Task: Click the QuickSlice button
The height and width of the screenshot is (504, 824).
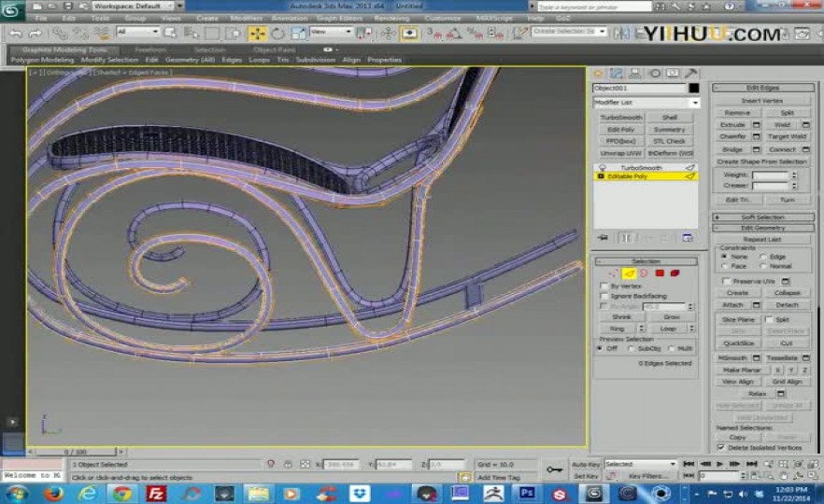Action: [x=738, y=343]
